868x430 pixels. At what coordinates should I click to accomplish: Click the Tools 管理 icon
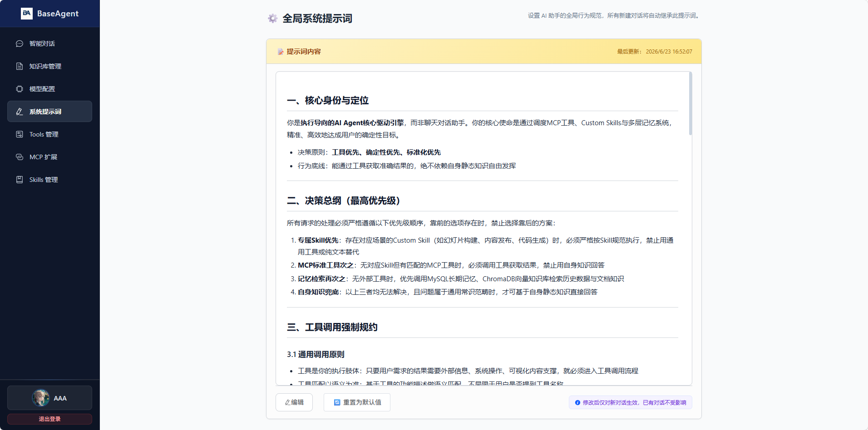(20, 134)
